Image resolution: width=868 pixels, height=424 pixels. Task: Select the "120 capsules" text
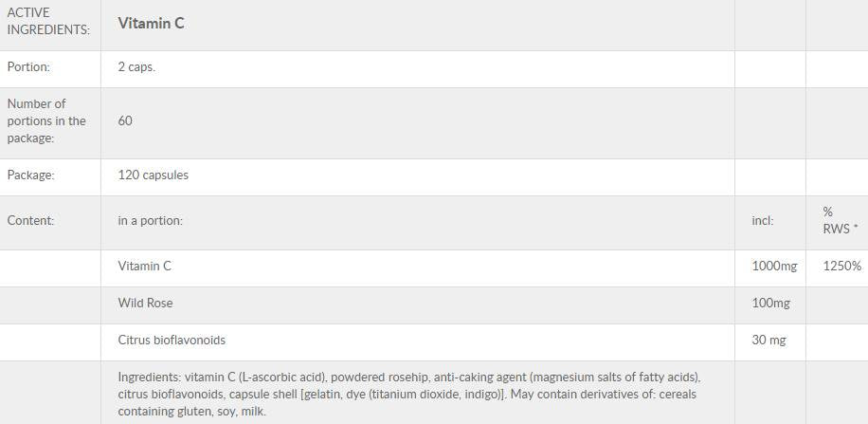pyautogui.click(x=153, y=175)
